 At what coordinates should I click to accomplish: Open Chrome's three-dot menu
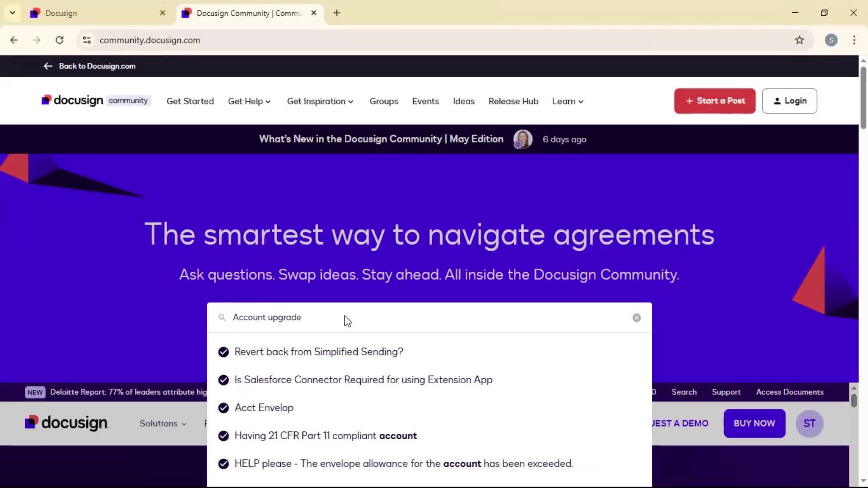coord(854,40)
